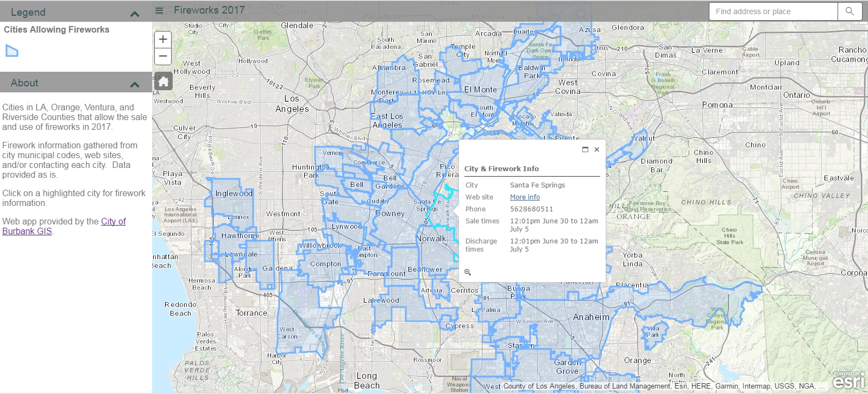Click the Inglewood map label

[234, 193]
